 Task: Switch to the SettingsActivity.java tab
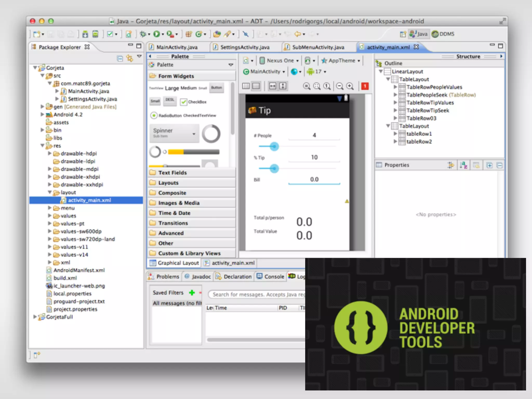[244, 47]
